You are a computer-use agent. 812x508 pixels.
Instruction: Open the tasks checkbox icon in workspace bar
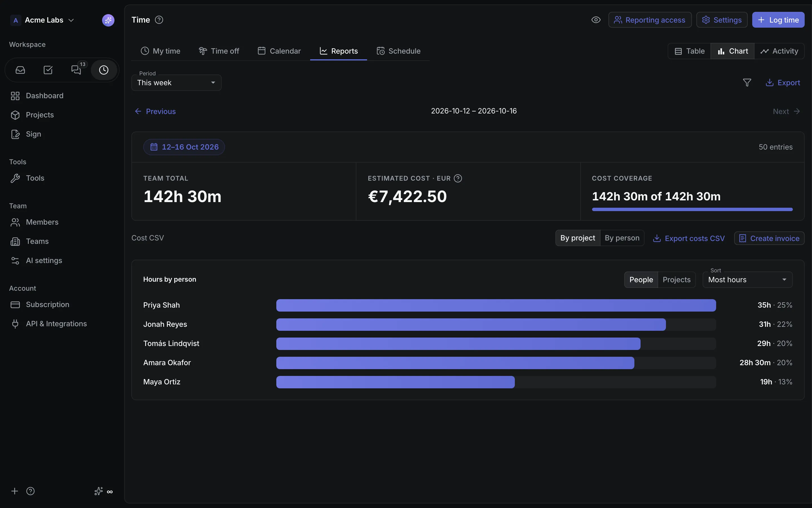48,70
